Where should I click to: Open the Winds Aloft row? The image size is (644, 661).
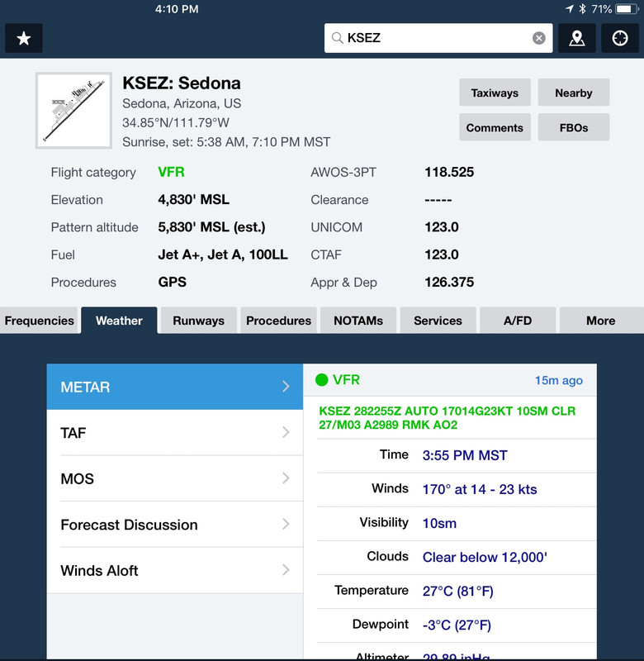175,570
